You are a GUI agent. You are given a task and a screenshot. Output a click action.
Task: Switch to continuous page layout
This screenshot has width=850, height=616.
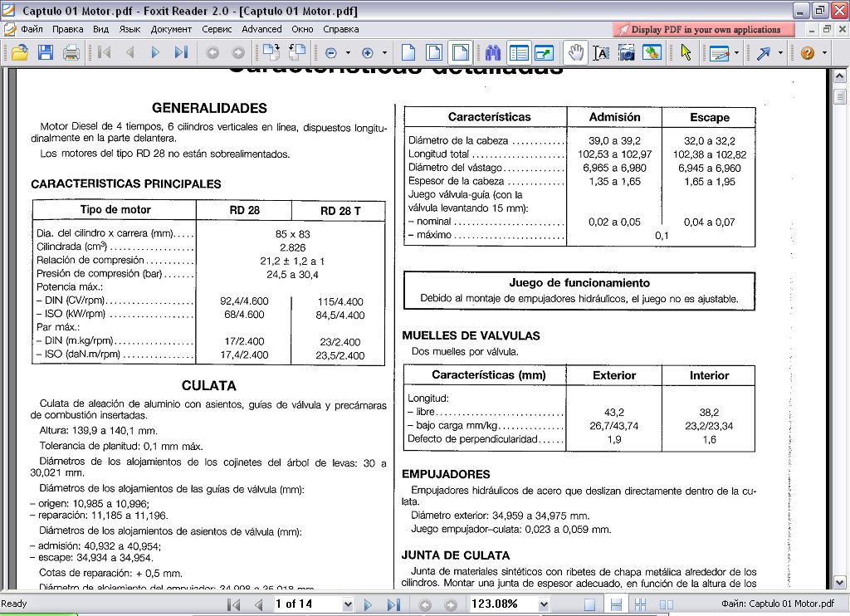click(x=616, y=604)
